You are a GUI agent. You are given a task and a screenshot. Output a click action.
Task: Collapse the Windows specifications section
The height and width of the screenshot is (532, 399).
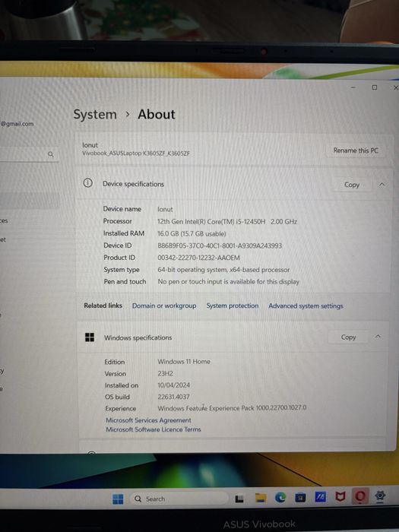click(378, 337)
